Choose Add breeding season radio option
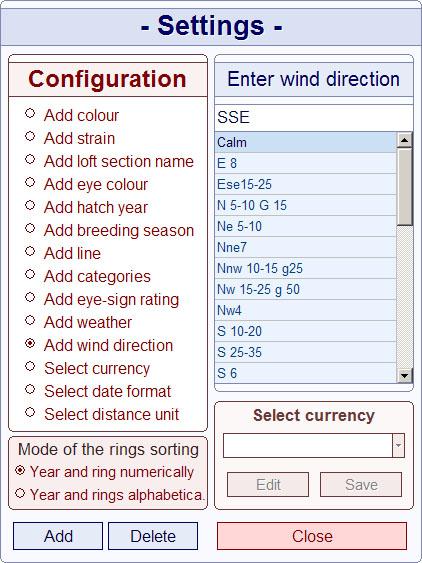This screenshot has width=422, height=563. (x=30, y=228)
